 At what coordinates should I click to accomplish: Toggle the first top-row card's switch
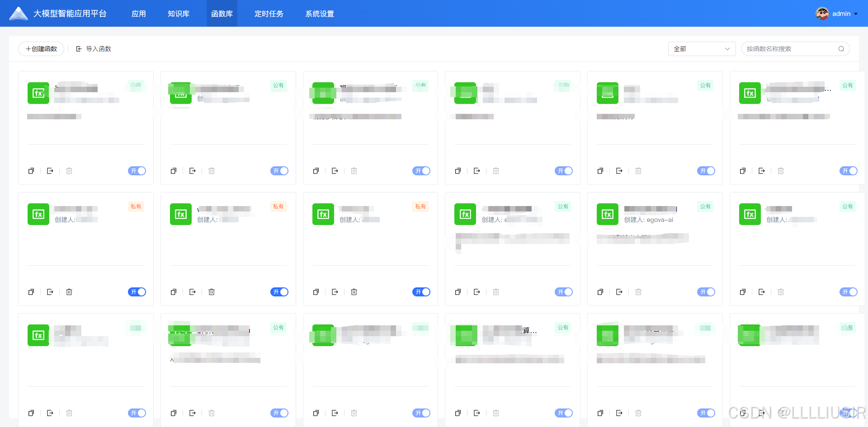[x=137, y=171]
